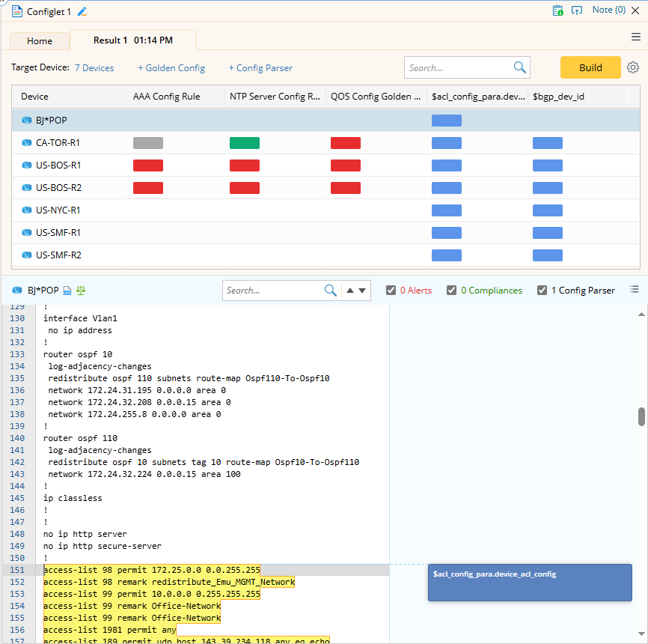Click the + Golden Config link
The width and height of the screenshot is (648, 644).
click(171, 68)
